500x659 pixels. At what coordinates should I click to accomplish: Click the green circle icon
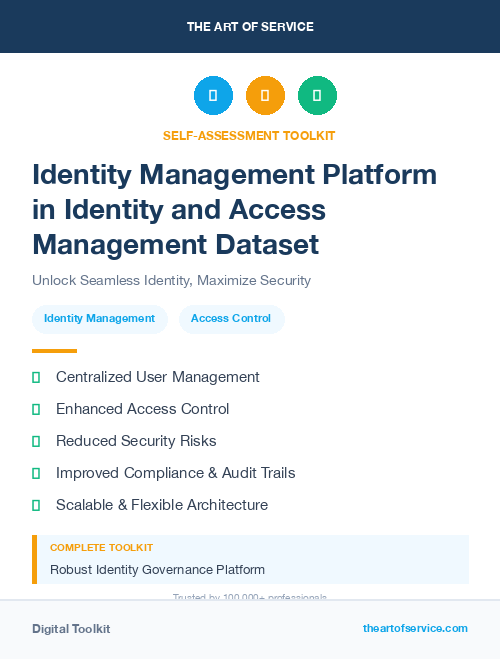click(x=317, y=95)
